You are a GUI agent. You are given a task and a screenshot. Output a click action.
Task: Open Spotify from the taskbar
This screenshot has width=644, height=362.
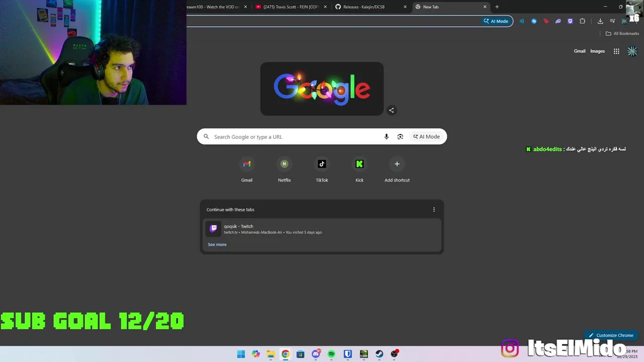click(x=332, y=354)
